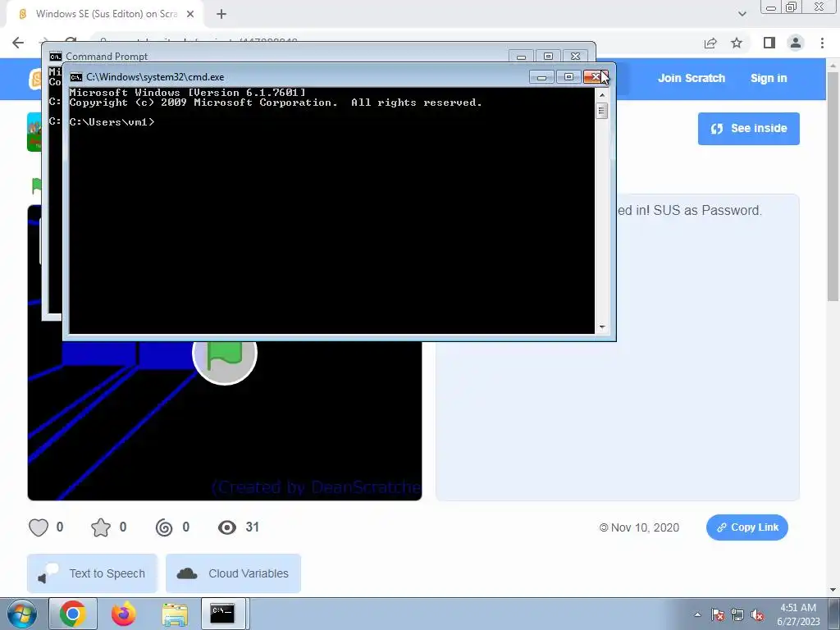Toggle the browser side panel icon
The image size is (840, 630).
(x=769, y=43)
